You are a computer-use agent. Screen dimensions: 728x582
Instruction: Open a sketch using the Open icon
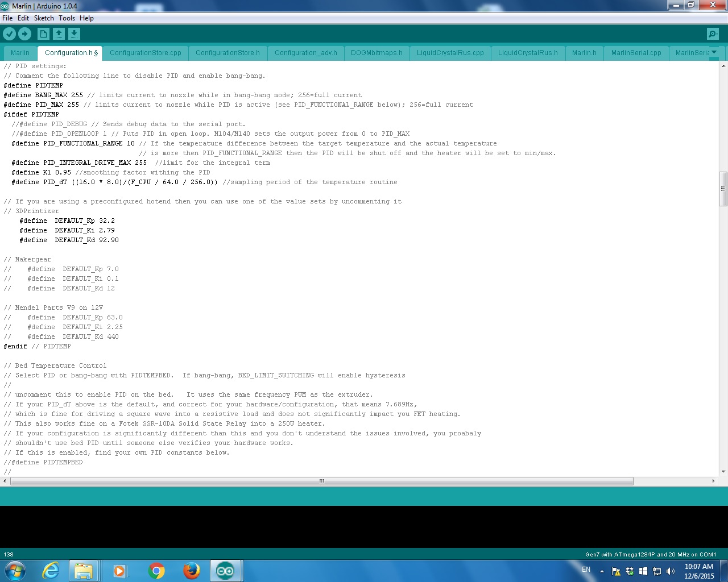click(x=59, y=34)
